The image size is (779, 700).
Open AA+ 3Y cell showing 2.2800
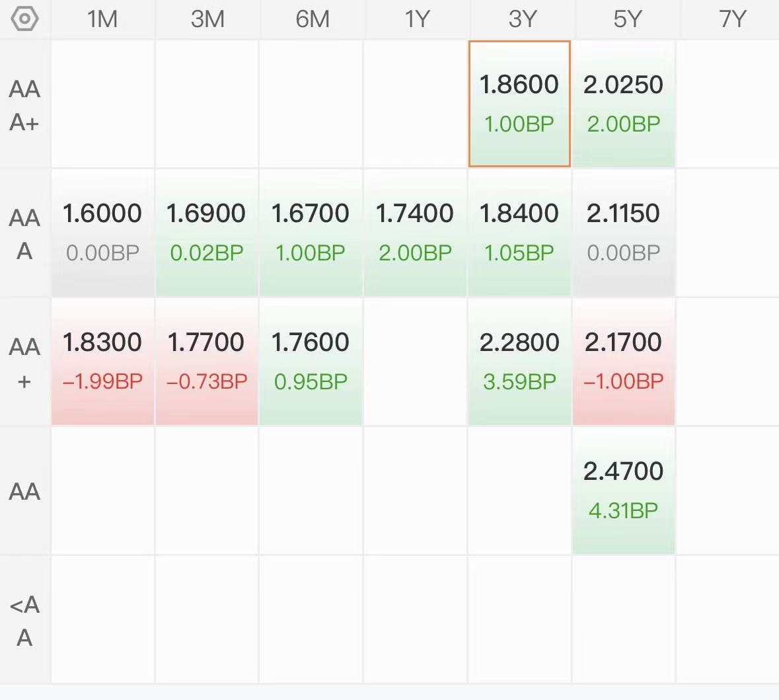(x=520, y=362)
